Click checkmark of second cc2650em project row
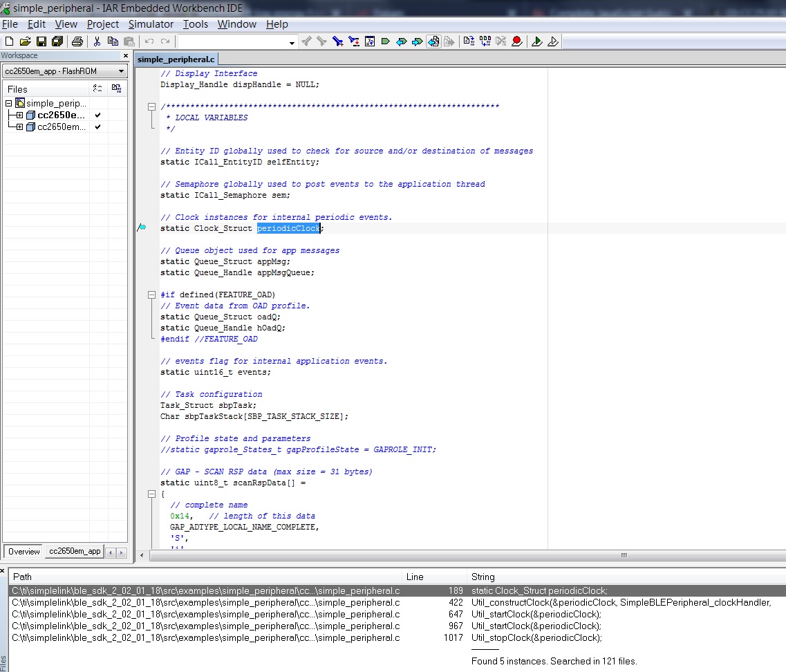 point(97,127)
